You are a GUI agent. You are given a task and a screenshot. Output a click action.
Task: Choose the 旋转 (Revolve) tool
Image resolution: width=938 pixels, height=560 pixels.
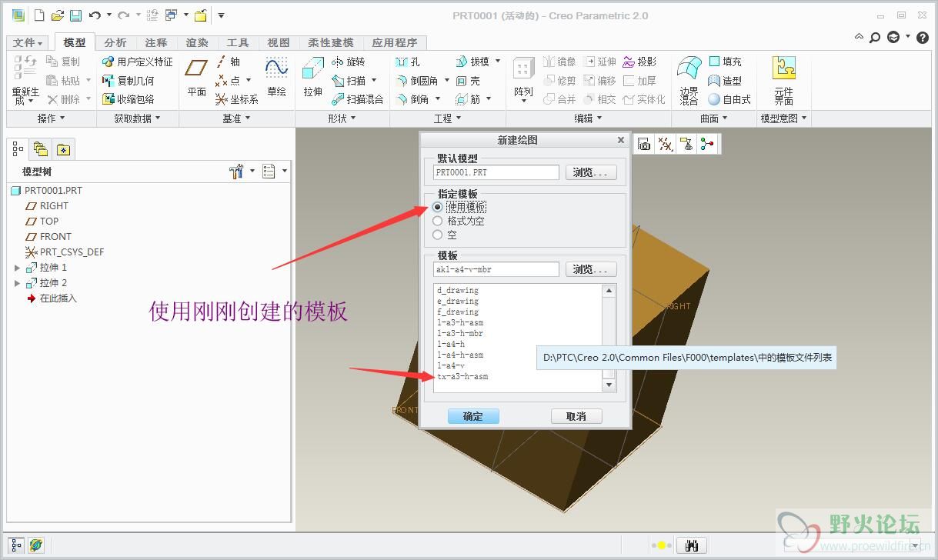349,62
